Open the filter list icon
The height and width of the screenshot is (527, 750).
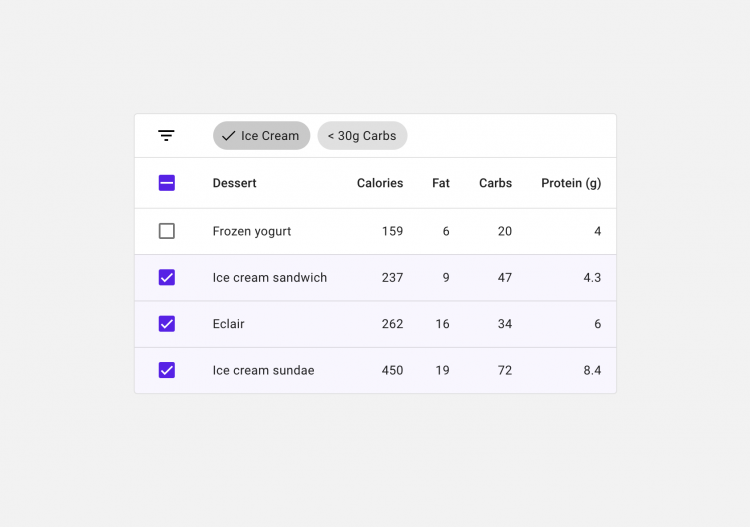[166, 135]
